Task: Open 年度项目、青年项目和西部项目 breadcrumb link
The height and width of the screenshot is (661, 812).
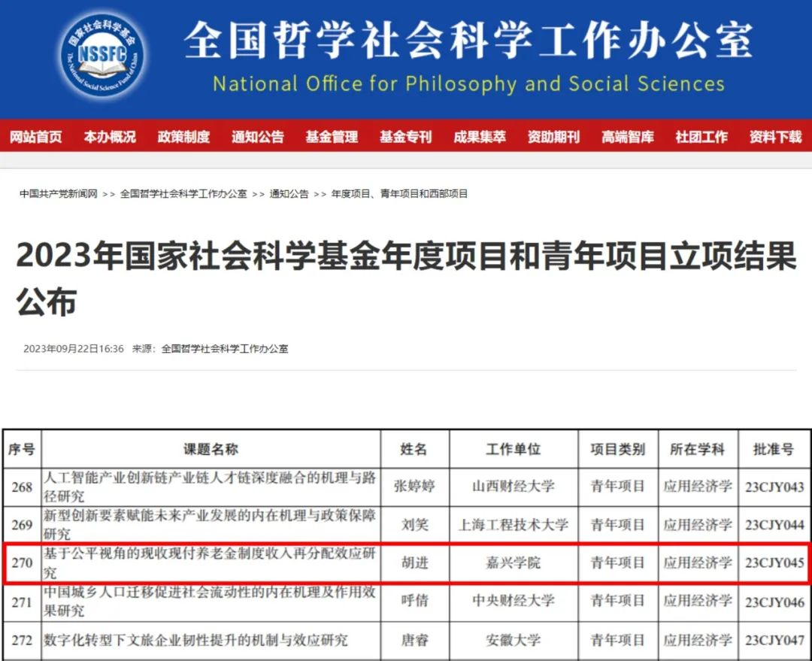Action: tap(399, 194)
